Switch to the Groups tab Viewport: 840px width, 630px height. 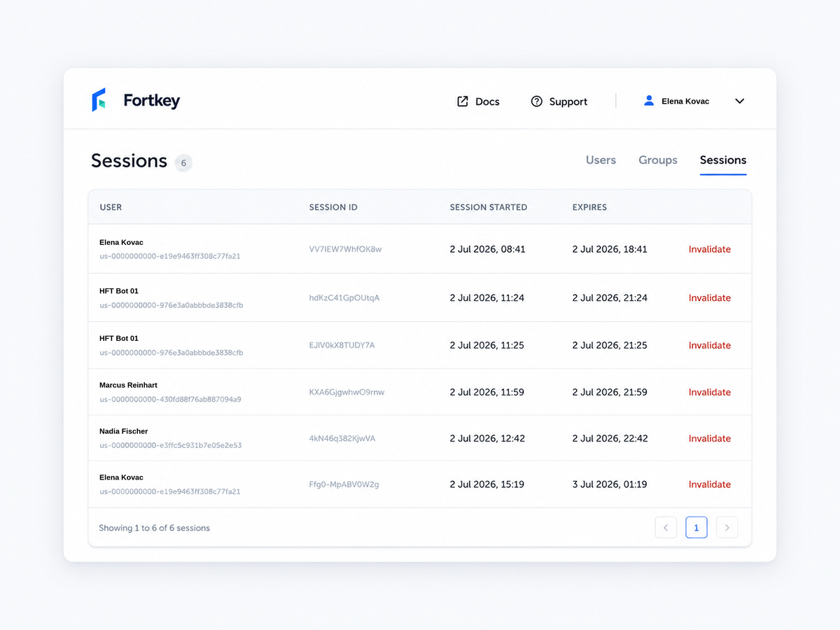coord(658,160)
